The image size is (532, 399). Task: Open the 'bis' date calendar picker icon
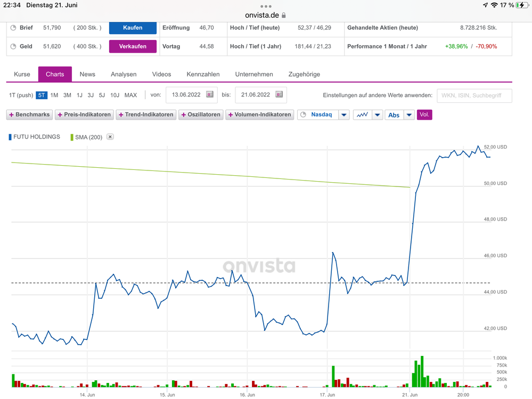coord(279,95)
